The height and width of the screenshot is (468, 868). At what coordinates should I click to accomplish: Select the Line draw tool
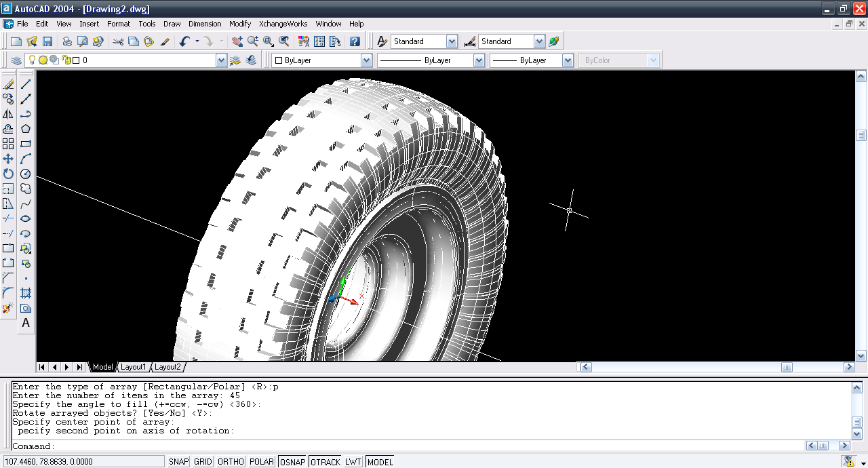coord(26,84)
